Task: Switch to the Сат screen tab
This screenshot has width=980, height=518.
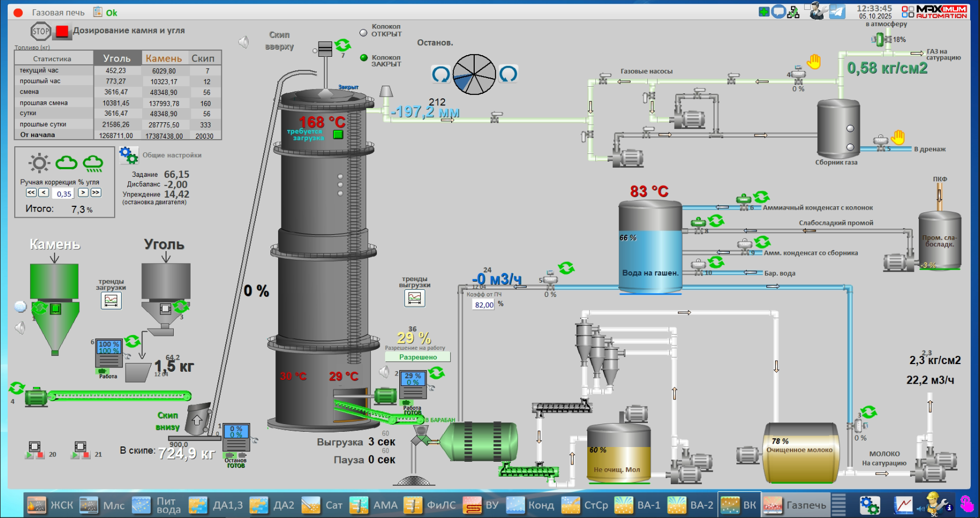Action: pyautogui.click(x=322, y=505)
